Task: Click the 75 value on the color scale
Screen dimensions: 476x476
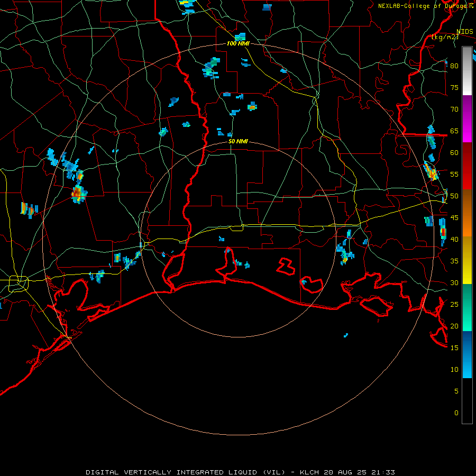Action: coord(454,87)
